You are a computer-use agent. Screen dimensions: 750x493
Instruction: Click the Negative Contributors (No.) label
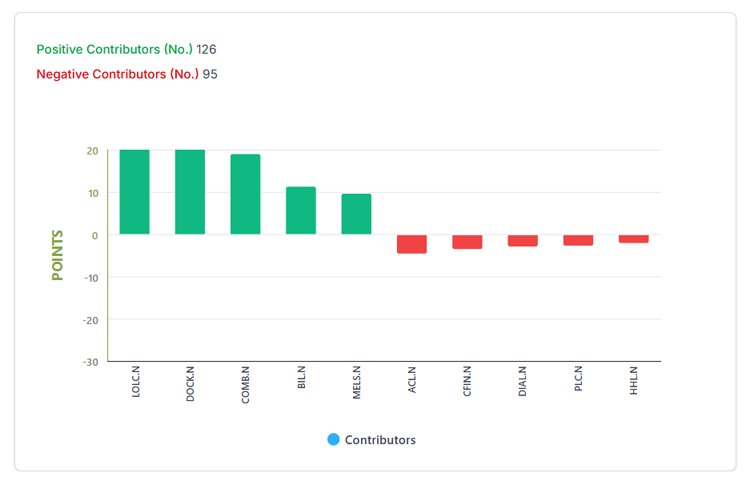click(x=118, y=74)
